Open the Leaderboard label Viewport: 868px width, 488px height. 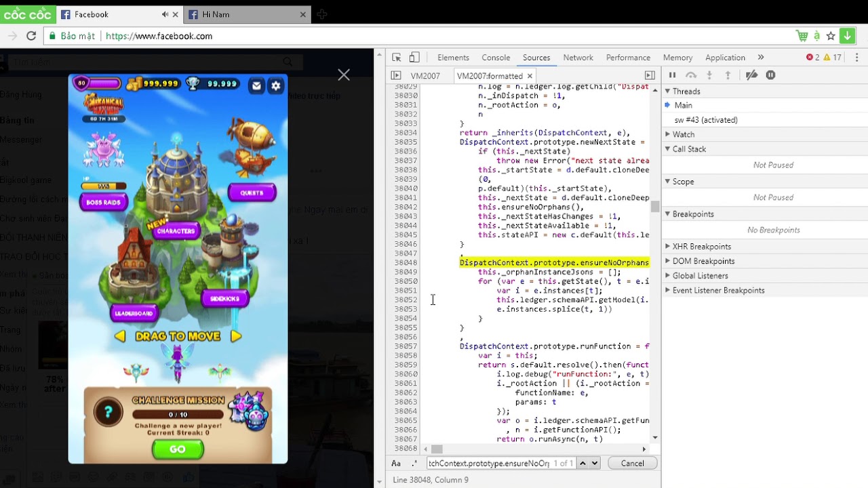[134, 313]
